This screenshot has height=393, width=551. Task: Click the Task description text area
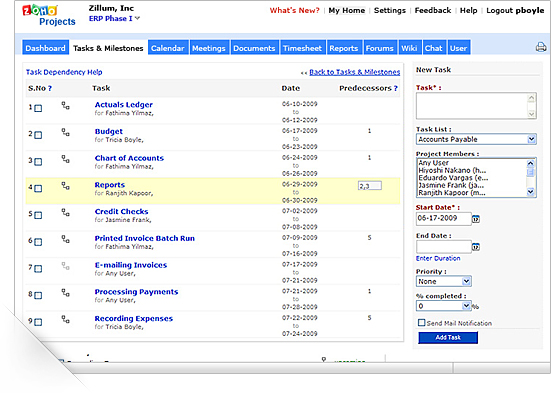click(476, 106)
